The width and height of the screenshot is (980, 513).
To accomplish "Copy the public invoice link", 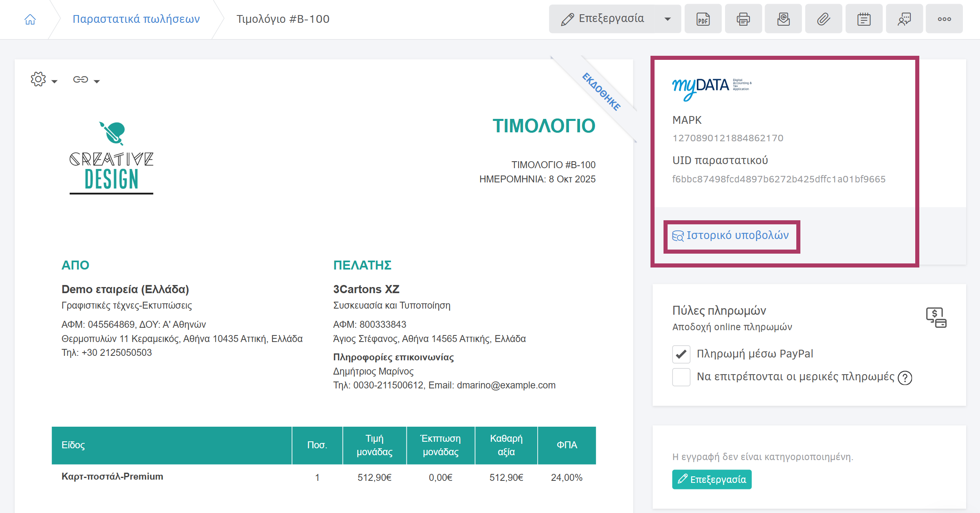I will point(81,79).
